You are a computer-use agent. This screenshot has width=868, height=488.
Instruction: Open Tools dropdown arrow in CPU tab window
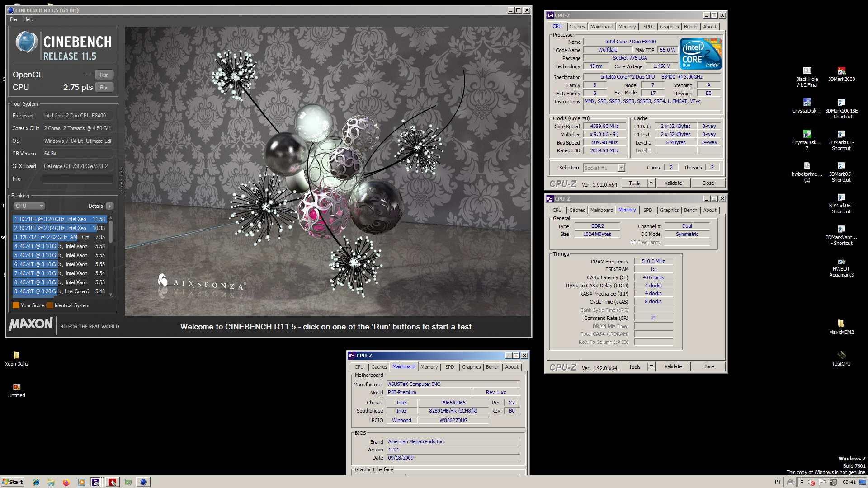(651, 183)
